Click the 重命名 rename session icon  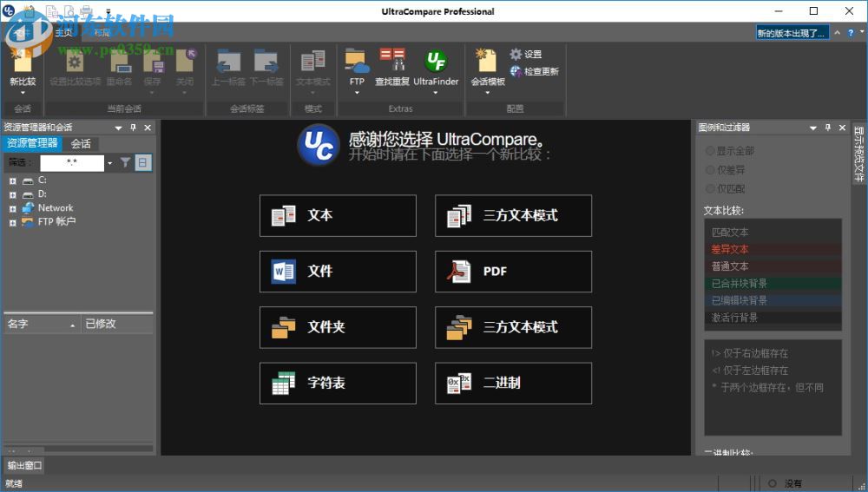click(119, 62)
